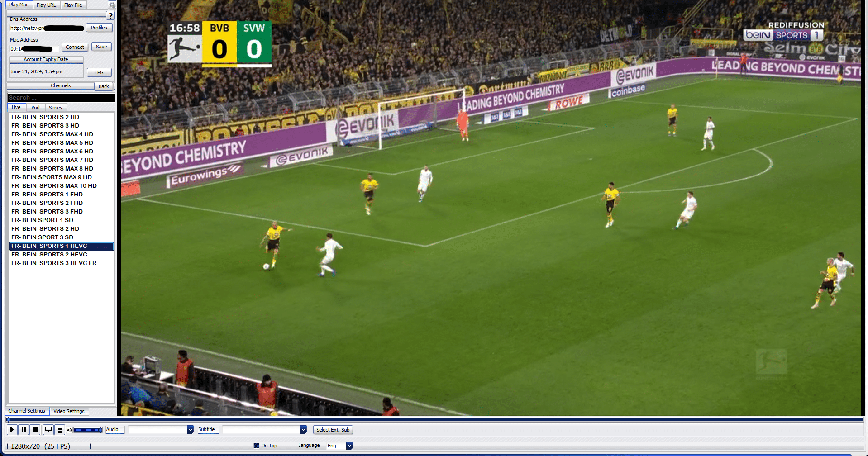Select channel FR- BEIN SPORTS MAX 4 HD
This screenshot has width=868, height=456.
(x=62, y=134)
